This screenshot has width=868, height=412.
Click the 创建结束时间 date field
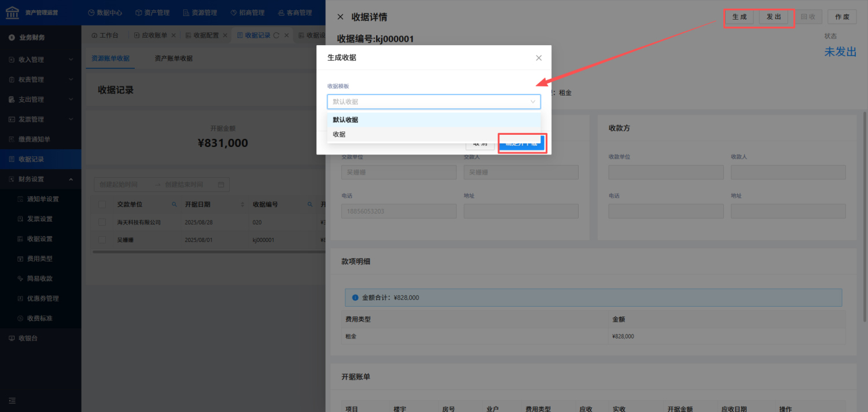point(185,185)
